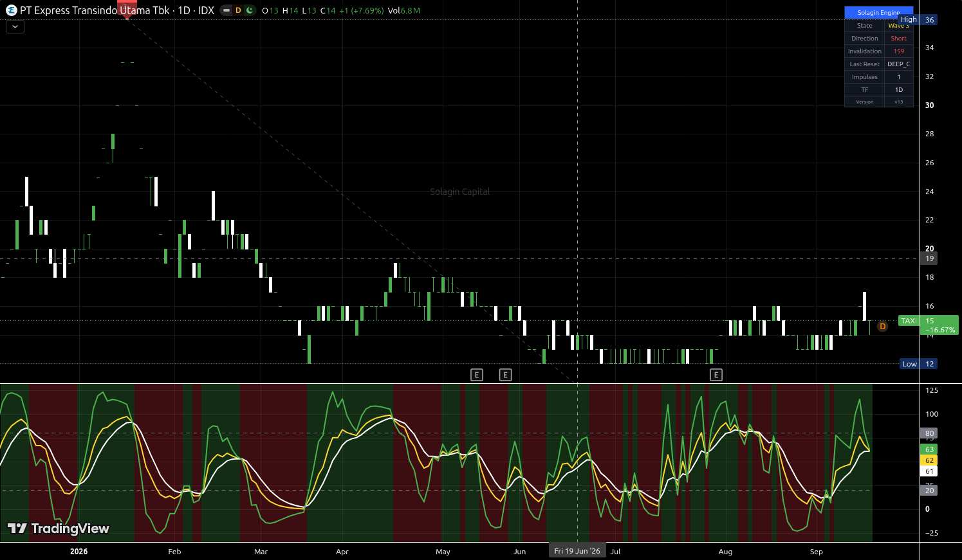
Task: Click the 125 value on oscillator axis
Action: (931, 390)
